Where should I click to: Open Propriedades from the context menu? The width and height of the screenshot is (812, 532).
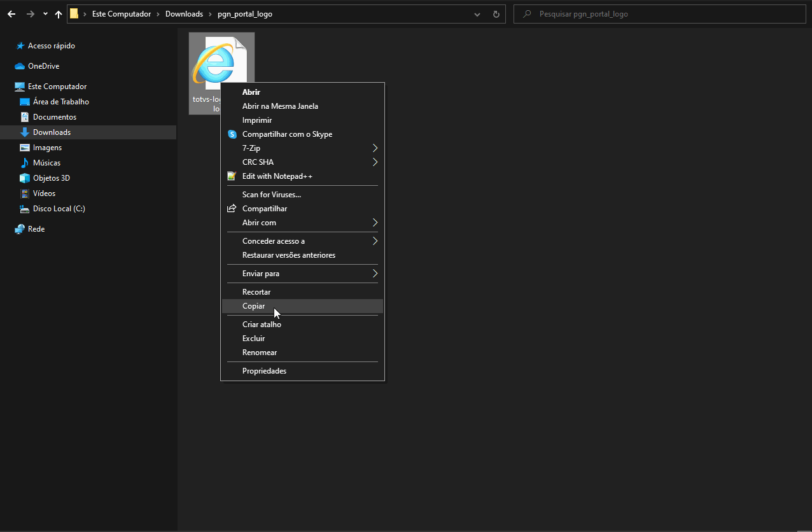[x=264, y=371]
